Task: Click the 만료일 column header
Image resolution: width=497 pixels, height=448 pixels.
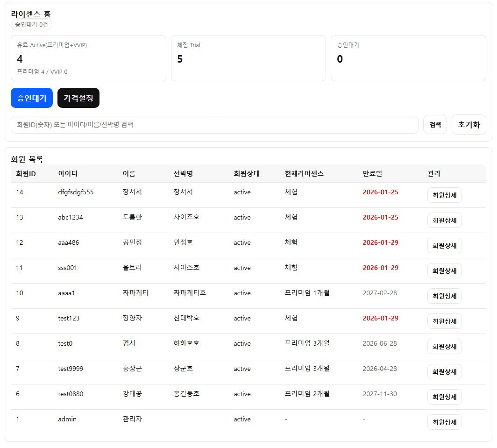Action: coord(372,173)
